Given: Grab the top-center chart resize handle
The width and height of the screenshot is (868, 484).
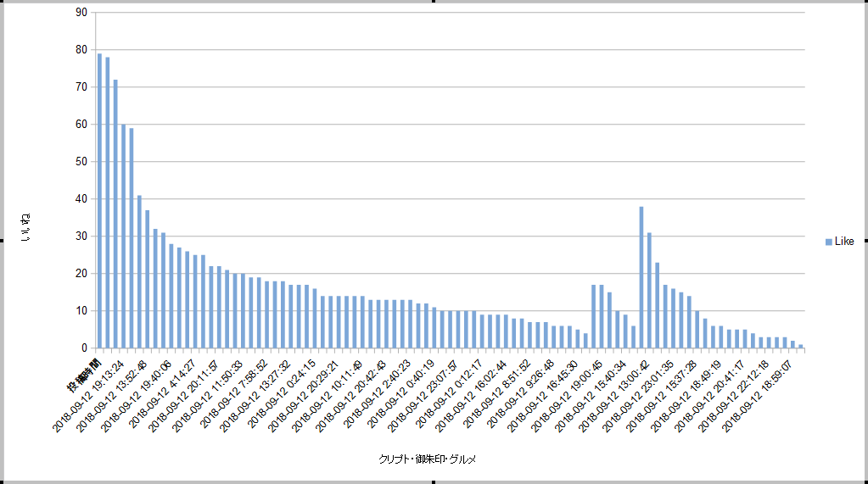Looking at the screenshot, I should point(434,2).
